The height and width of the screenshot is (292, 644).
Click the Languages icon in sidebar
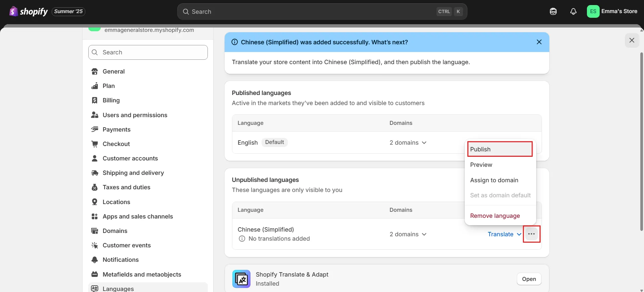(x=95, y=289)
